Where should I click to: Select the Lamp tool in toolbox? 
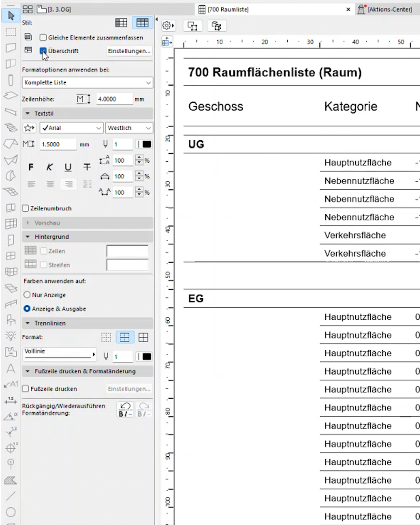[x=11, y=335]
